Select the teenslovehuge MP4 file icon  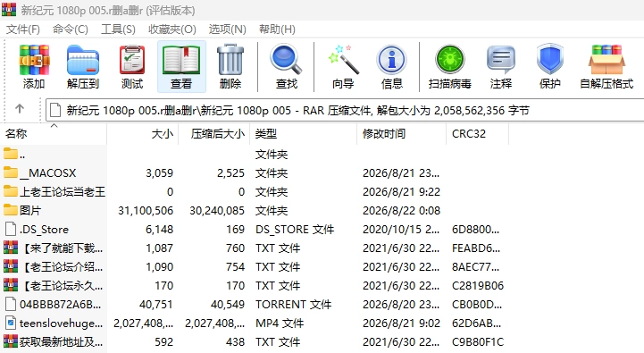coord(11,323)
